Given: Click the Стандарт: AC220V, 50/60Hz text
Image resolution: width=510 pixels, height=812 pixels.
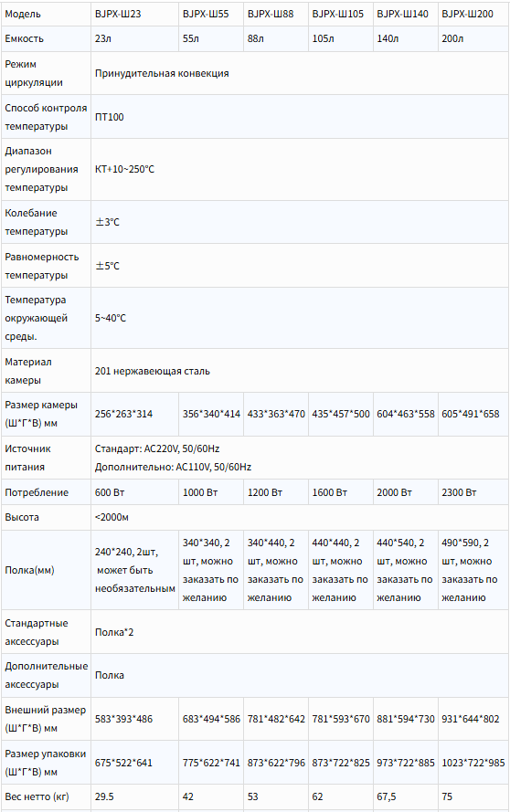Looking at the screenshot, I should coord(157,448).
